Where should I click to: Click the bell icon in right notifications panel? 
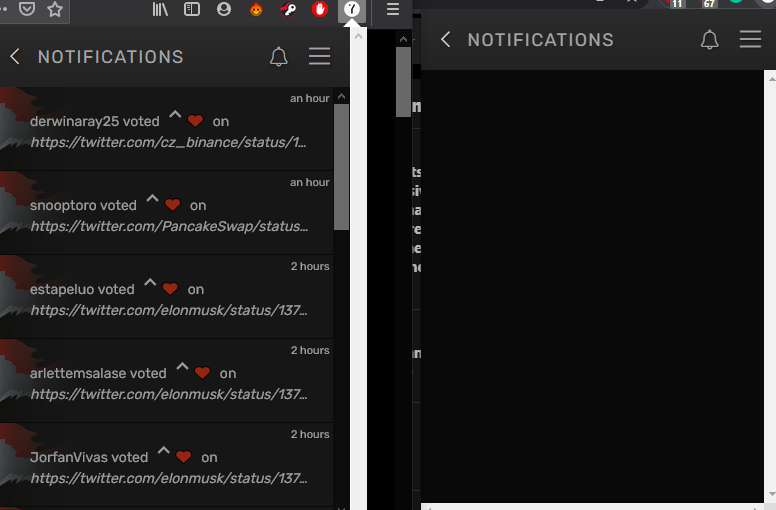pyautogui.click(x=709, y=40)
